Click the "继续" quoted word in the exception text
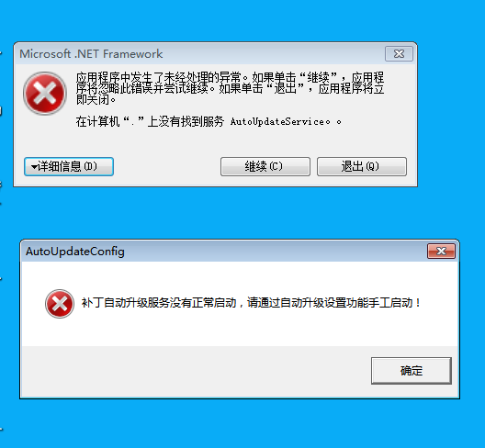The image size is (485, 448). pyautogui.click(x=318, y=77)
